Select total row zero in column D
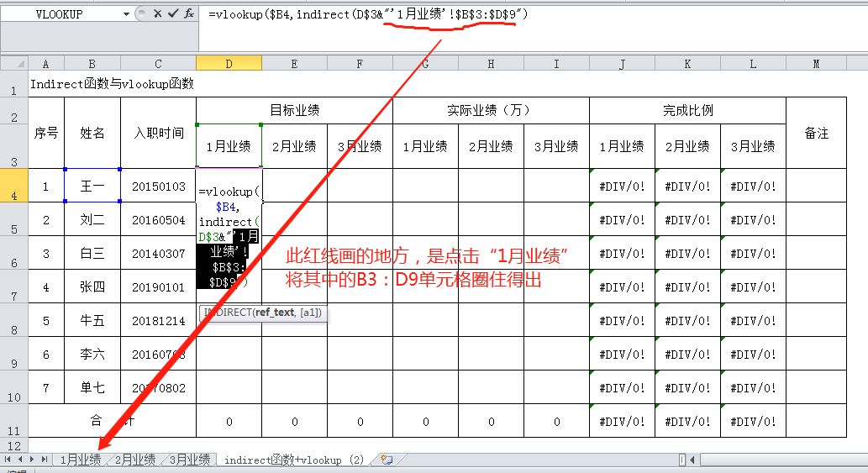Image resolution: width=868 pixels, height=473 pixels. pyautogui.click(x=229, y=421)
